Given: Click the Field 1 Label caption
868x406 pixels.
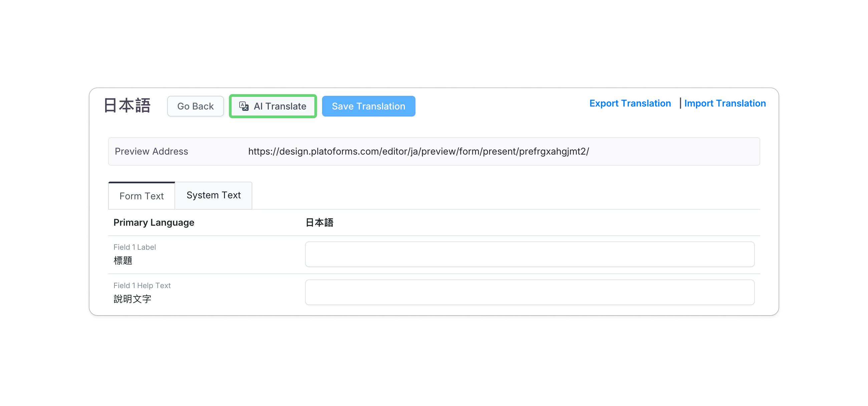Looking at the screenshot, I should pyautogui.click(x=134, y=247).
